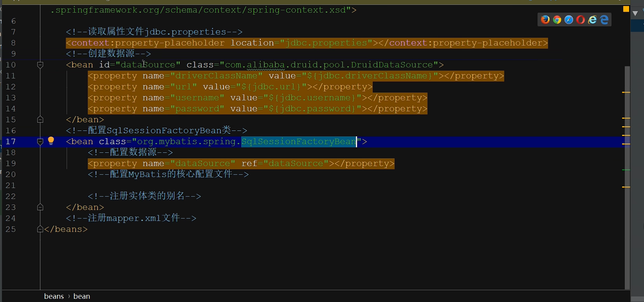
Task: Click the '配置数据源' comment on line 18
Action: pos(130,152)
